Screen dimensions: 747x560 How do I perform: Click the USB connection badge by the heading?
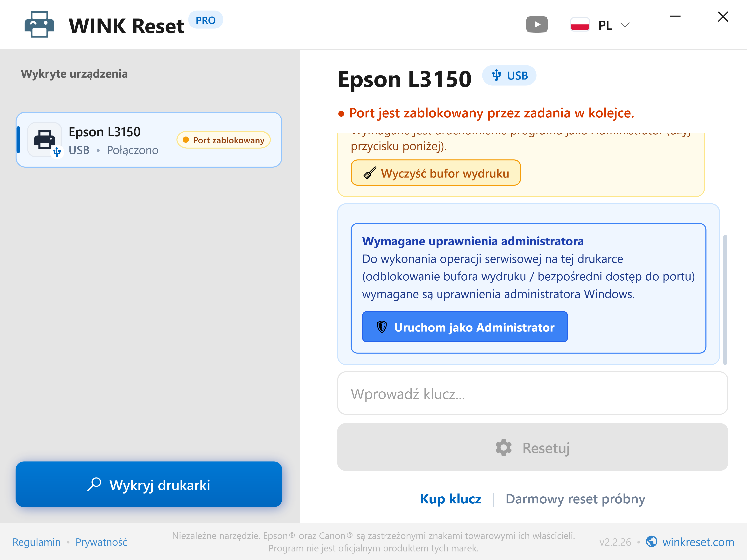[x=509, y=75]
